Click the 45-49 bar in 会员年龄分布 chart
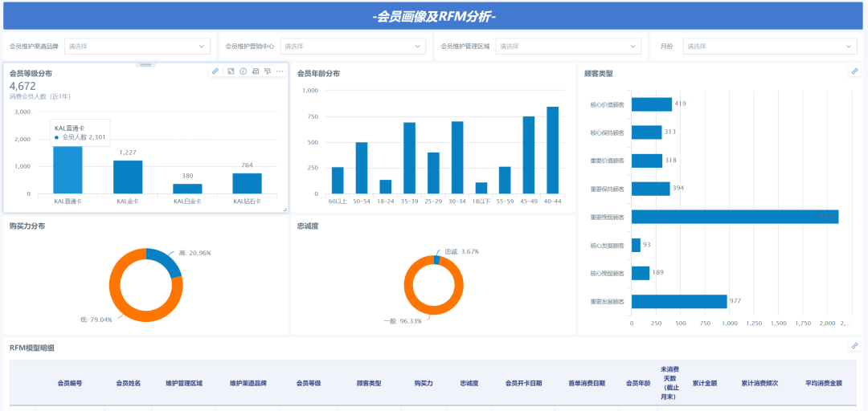Viewport: 868px width, 411px height. 529,155
